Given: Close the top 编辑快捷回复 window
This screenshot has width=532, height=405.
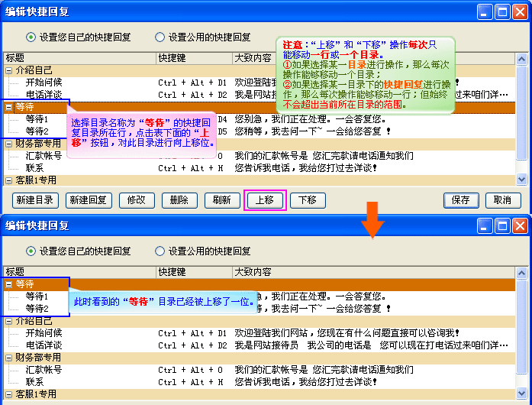Looking at the screenshot, I should click(519, 11).
